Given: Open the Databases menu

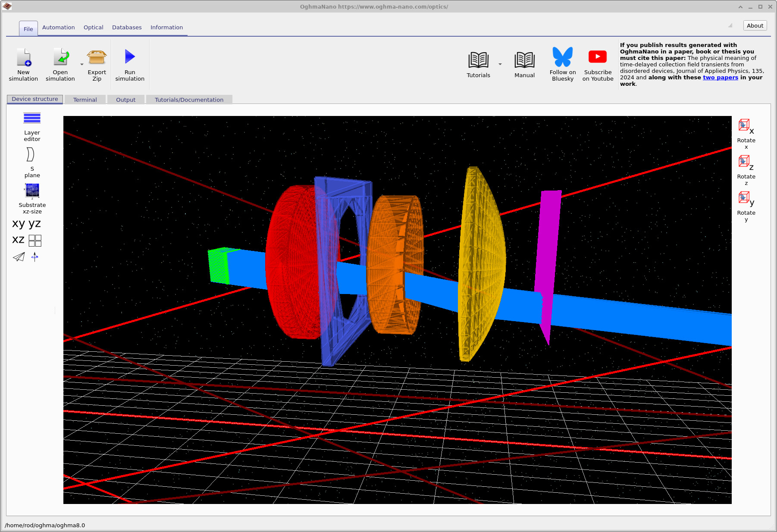Looking at the screenshot, I should tap(127, 27).
